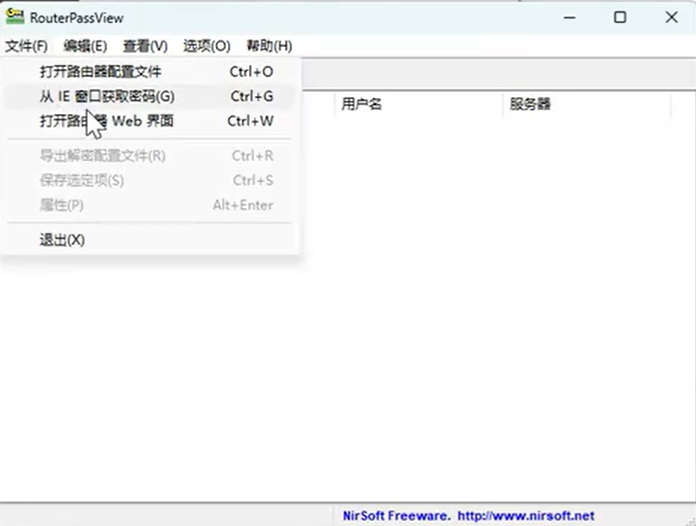The width and height of the screenshot is (696, 526).
Task: Open the 查看(V) menu
Action: click(x=145, y=46)
